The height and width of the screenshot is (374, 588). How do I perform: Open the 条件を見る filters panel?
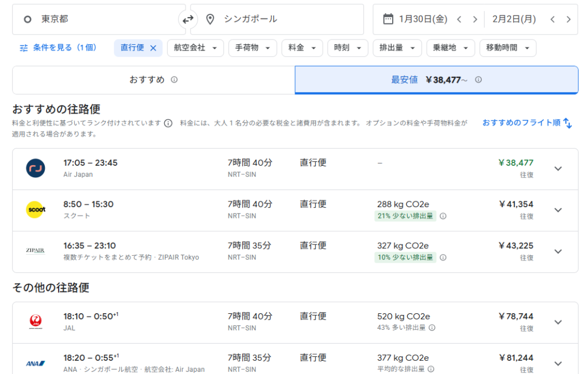58,48
